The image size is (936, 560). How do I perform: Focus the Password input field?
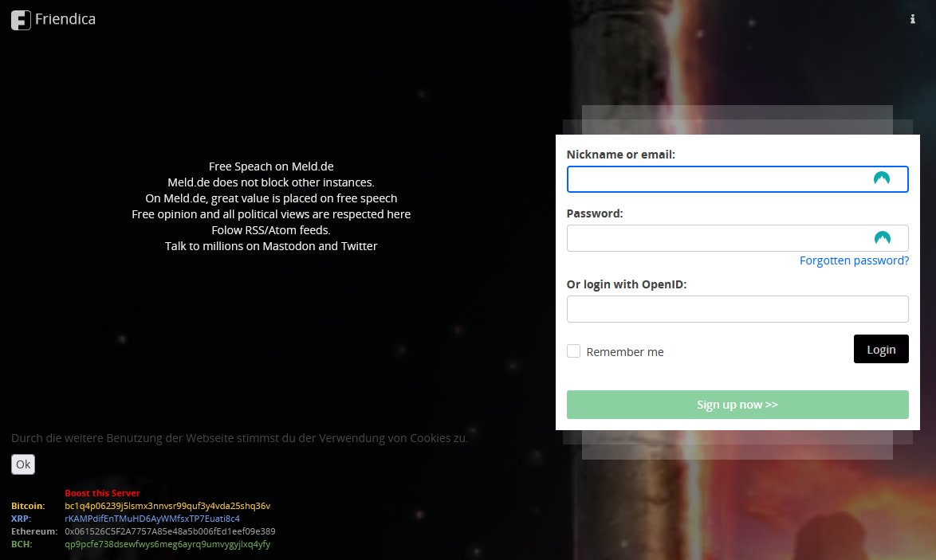[x=737, y=238]
